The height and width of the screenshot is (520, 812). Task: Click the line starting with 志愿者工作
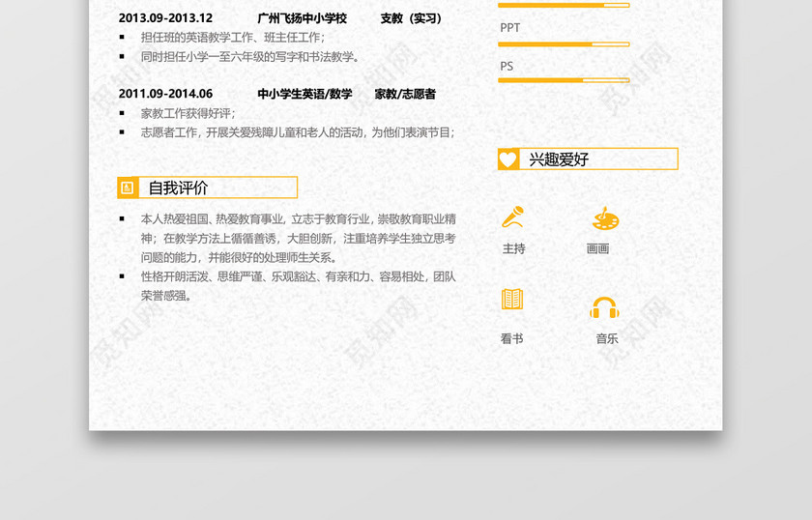(298, 132)
